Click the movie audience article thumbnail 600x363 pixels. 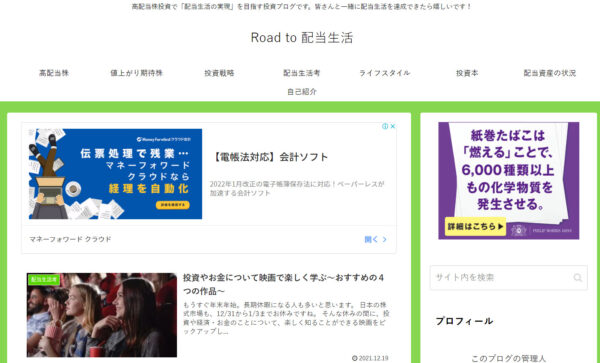point(102,315)
